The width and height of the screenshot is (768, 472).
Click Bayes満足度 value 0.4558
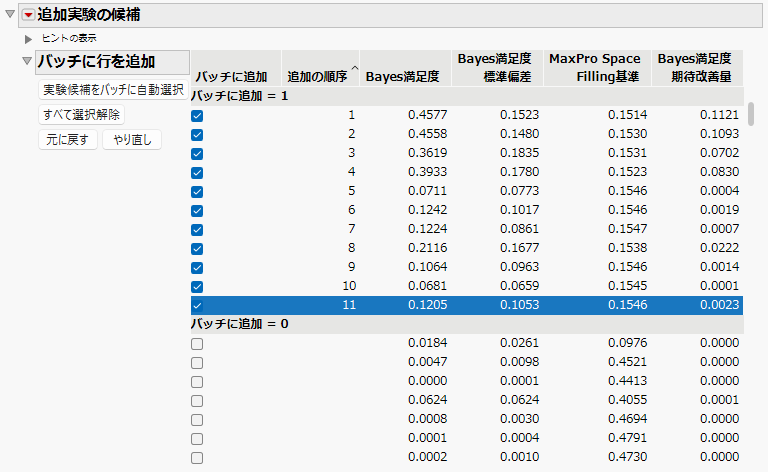[427, 134]
